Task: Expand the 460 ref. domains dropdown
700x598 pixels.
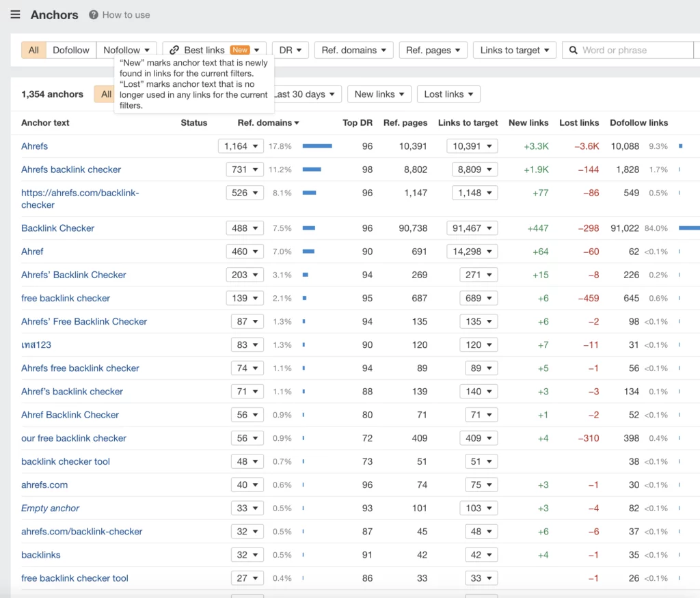Action: click(x=245, y=252)
